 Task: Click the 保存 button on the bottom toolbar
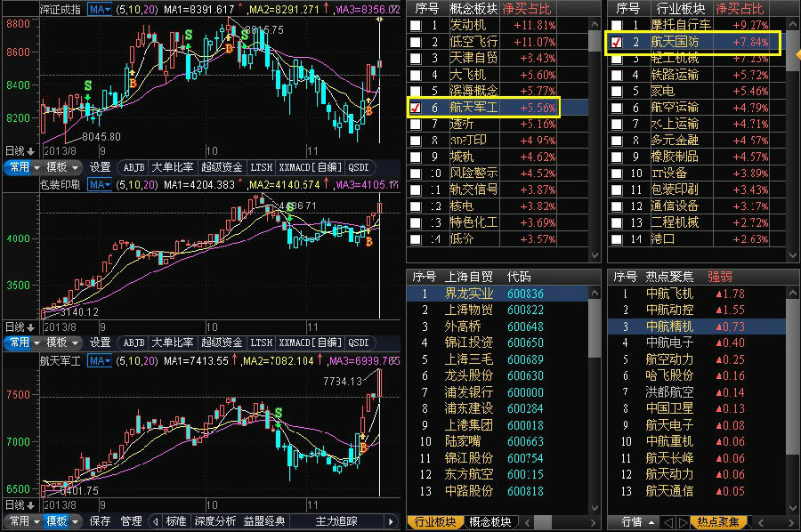click(x=98, y=523)
